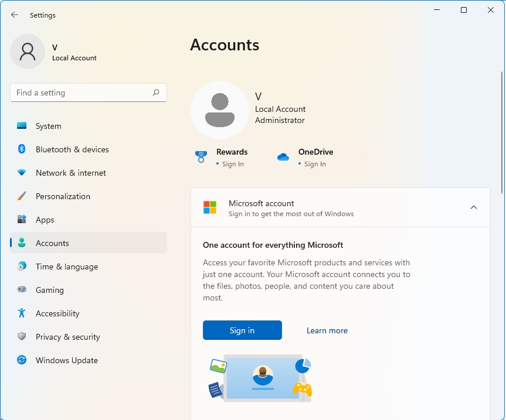The height and width of the screenshot is (420, 506).
Task: Open Gaming settings
Action: click(89, 290)
